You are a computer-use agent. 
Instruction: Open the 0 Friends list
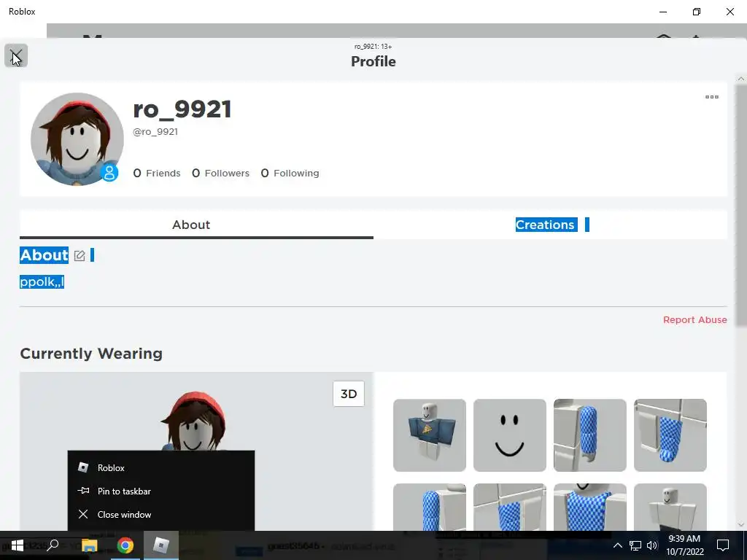pos(157,174)
